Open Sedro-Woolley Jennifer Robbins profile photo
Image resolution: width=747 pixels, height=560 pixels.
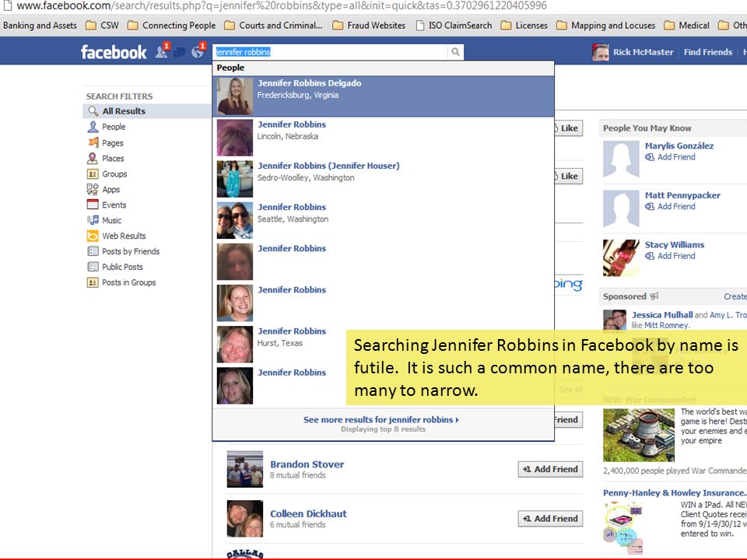(x=235, y=179)
